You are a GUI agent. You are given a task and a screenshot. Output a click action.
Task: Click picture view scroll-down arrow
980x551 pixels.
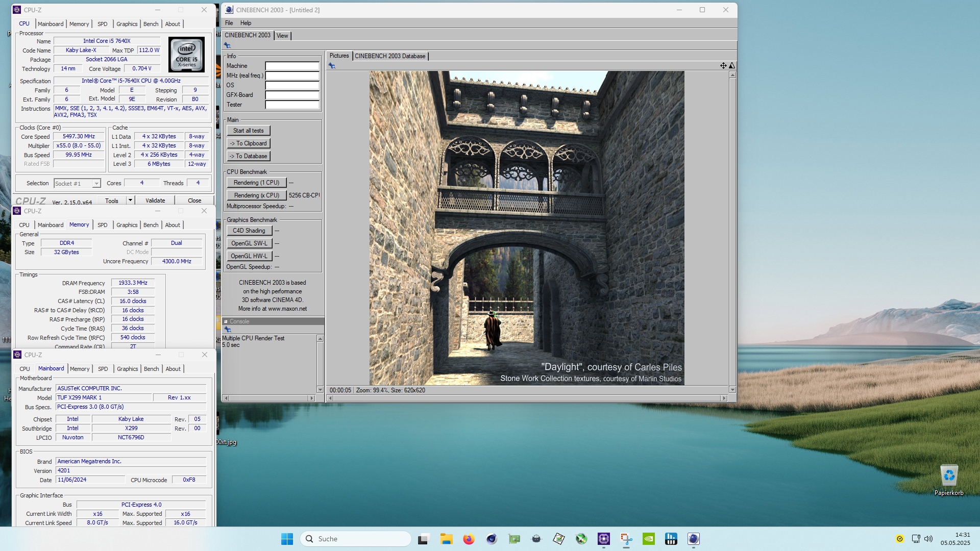pos(732,390)
